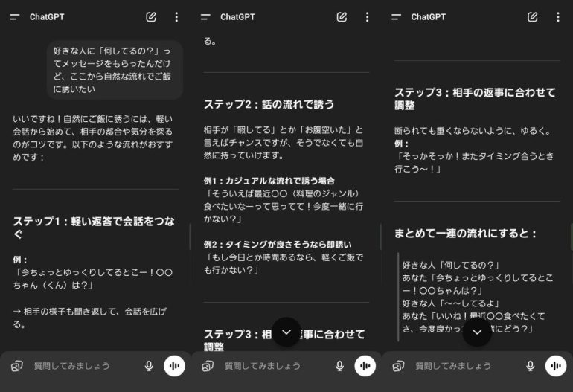The height and width of the screenshot is (392, 573).
Task: Start a new chat in the left panel
Action: point(151,17)
